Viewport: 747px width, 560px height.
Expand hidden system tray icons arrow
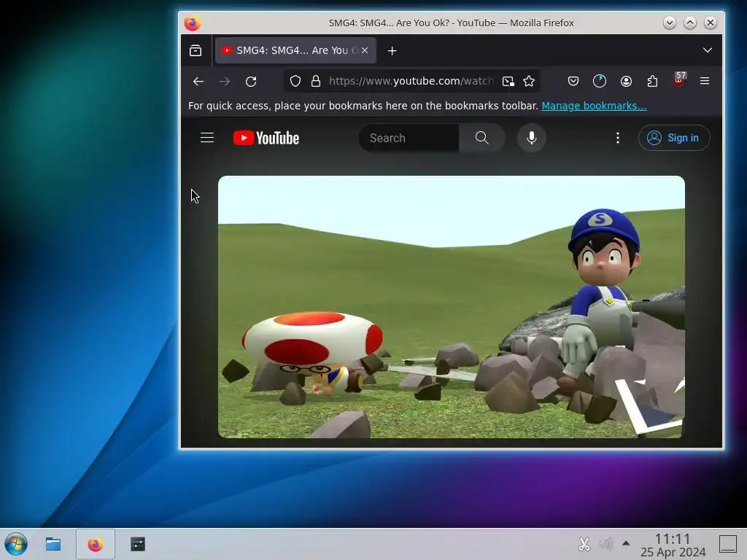626,543
